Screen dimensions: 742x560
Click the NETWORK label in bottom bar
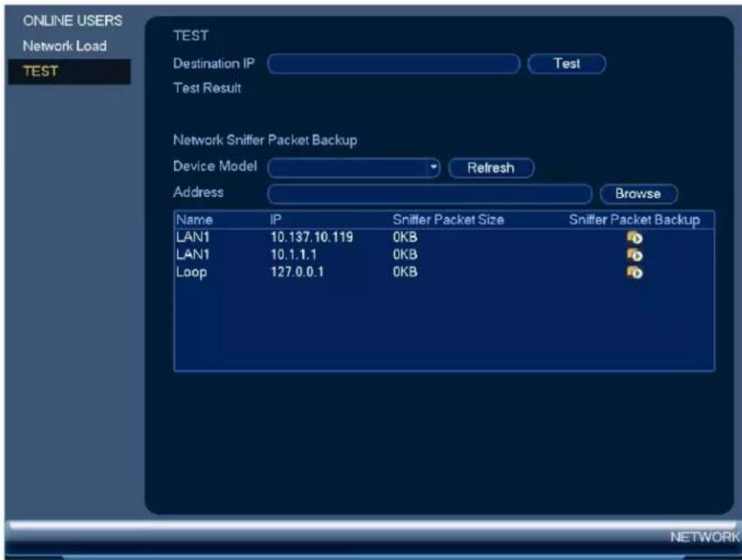(x=704, y=537)
